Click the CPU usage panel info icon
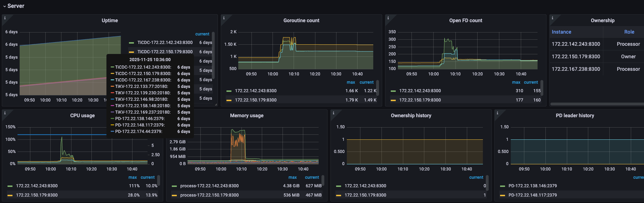 coord(5,113)
